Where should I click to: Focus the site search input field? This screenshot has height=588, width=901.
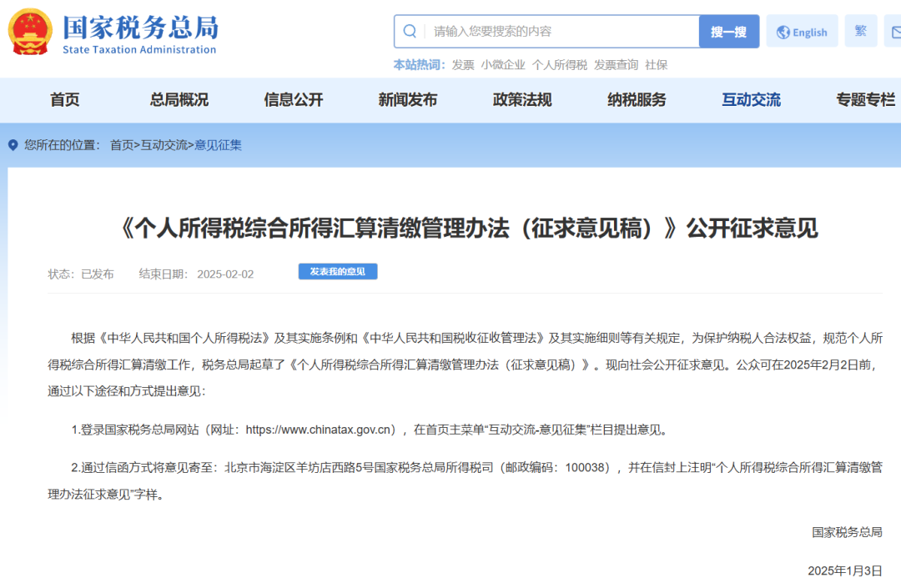click(559, 32)
